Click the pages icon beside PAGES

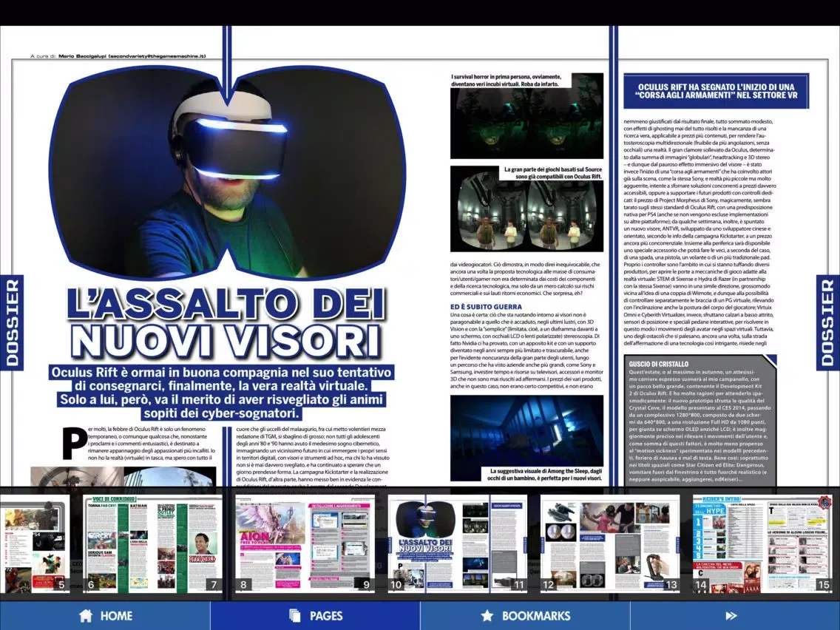[294, 615]
